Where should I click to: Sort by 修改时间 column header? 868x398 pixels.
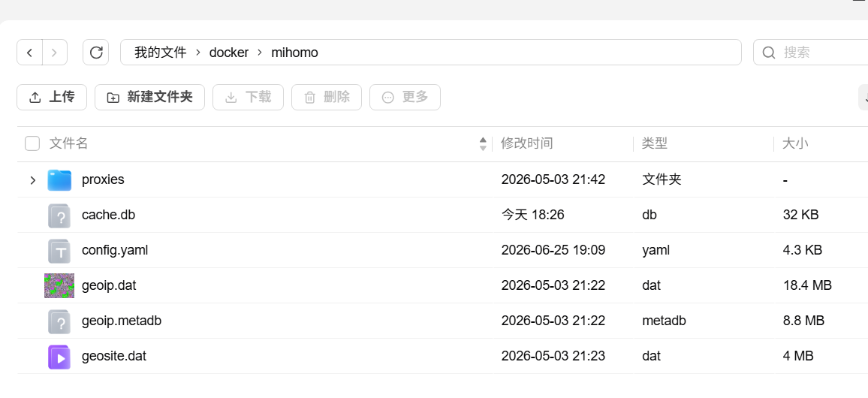pos(526,144)
